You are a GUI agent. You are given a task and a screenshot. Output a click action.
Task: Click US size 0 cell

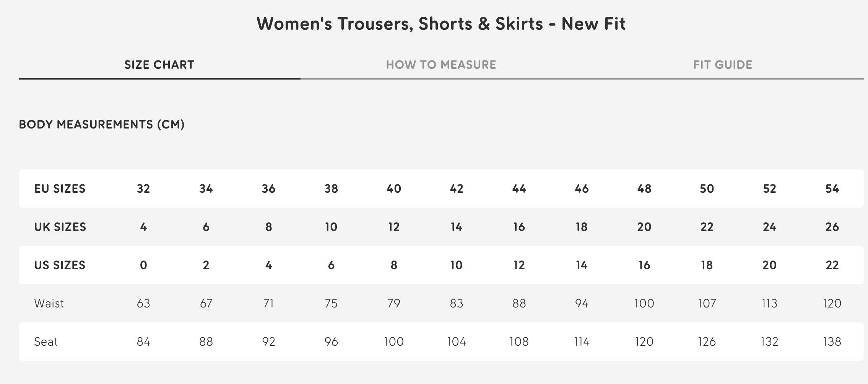143,265
